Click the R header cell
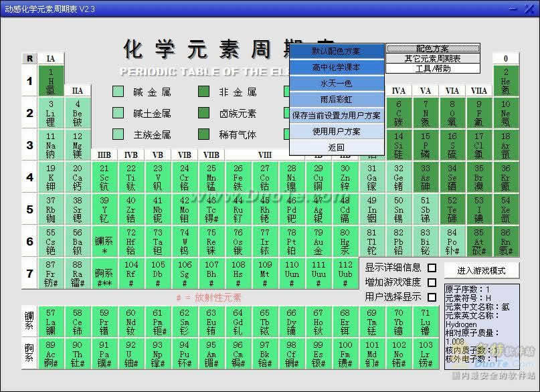Screen dimensions: 540x392 click(29, 58)
